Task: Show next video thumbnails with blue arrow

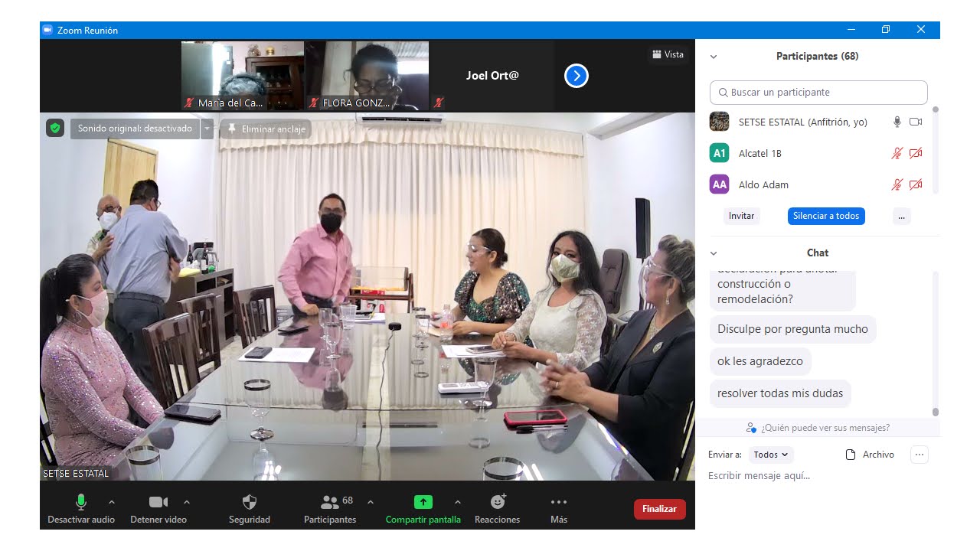Action: [x=576, y=76]
